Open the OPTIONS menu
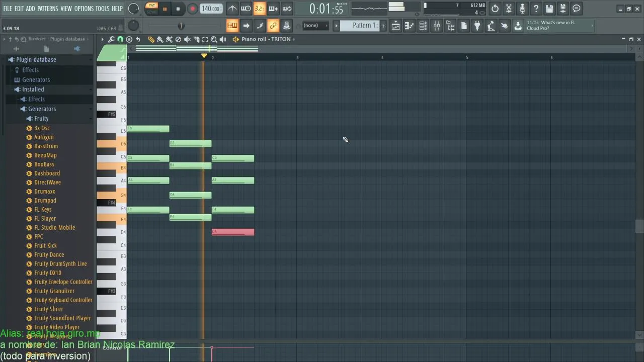The image size is (644, 362). [x=84, y=9]
